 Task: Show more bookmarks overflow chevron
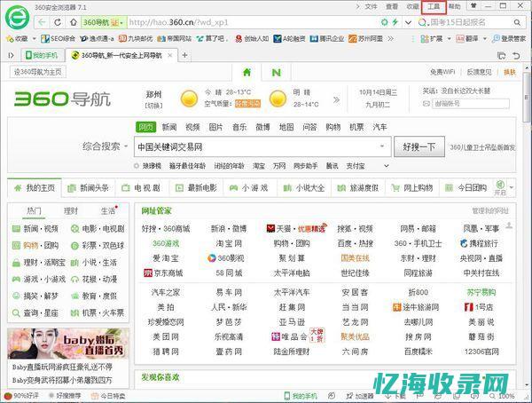[x=391, y=39]
